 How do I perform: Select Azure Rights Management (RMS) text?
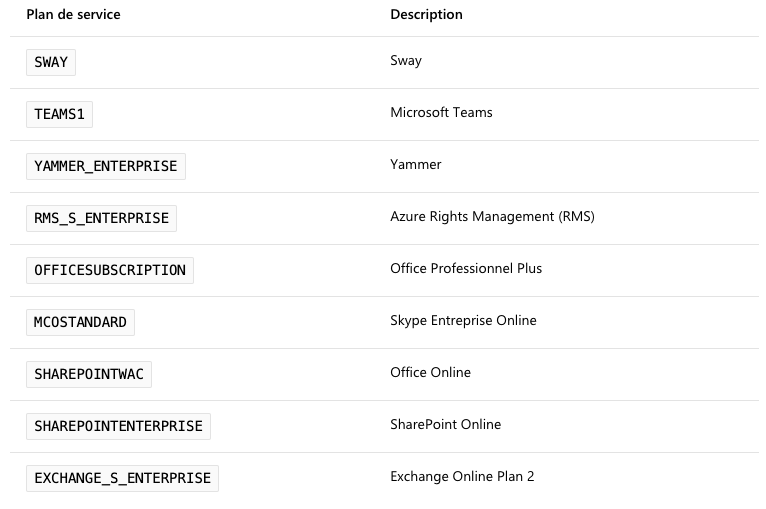point(492,216)
